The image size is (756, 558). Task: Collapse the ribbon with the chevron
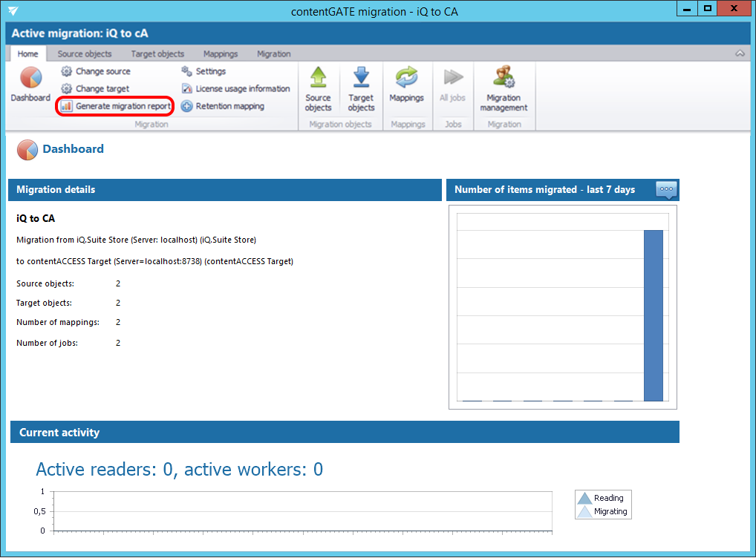pos(740,54)
